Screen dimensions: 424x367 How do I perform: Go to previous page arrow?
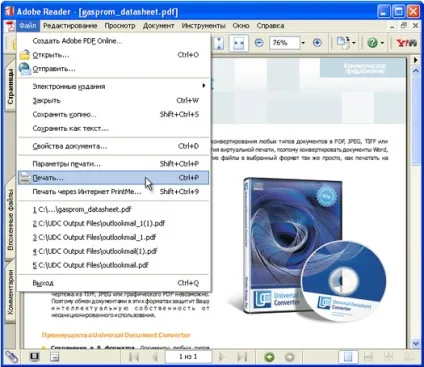tap(155, 357)
